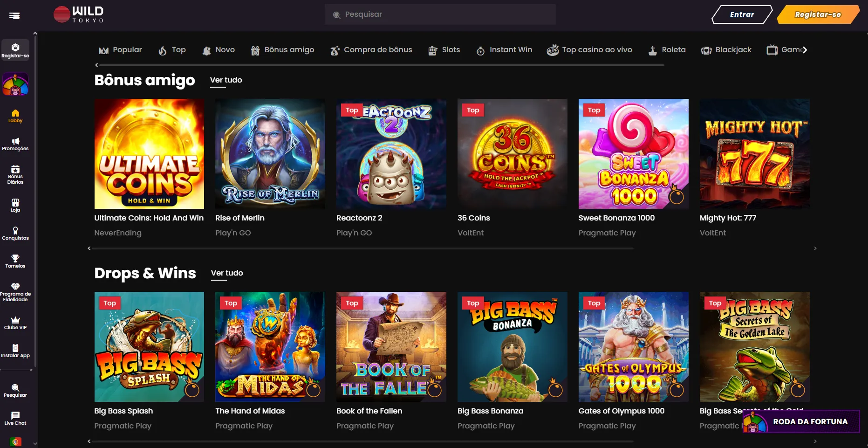Click right arrow of Bônus amigo carousel

click(x=815, y=248)
